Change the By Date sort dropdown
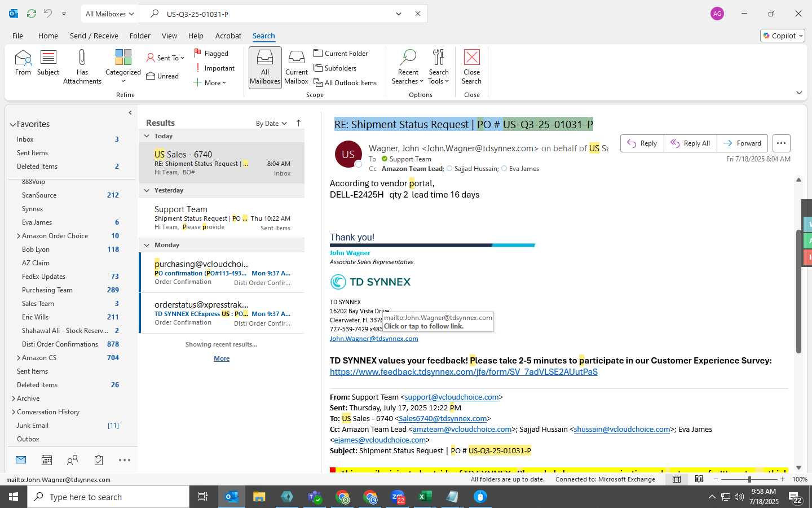The width and height of the screenshot is (812, 508). point(271,124)
